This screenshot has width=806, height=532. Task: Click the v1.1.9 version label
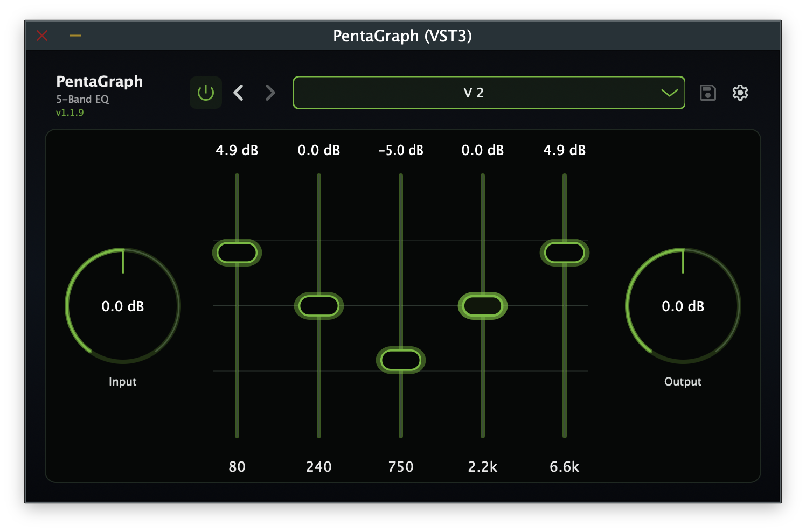71,113
